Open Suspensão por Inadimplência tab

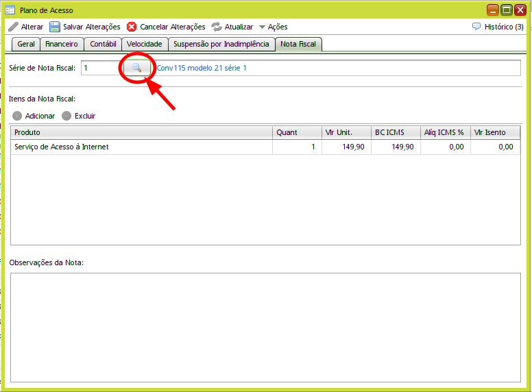[x=221, y=44]
